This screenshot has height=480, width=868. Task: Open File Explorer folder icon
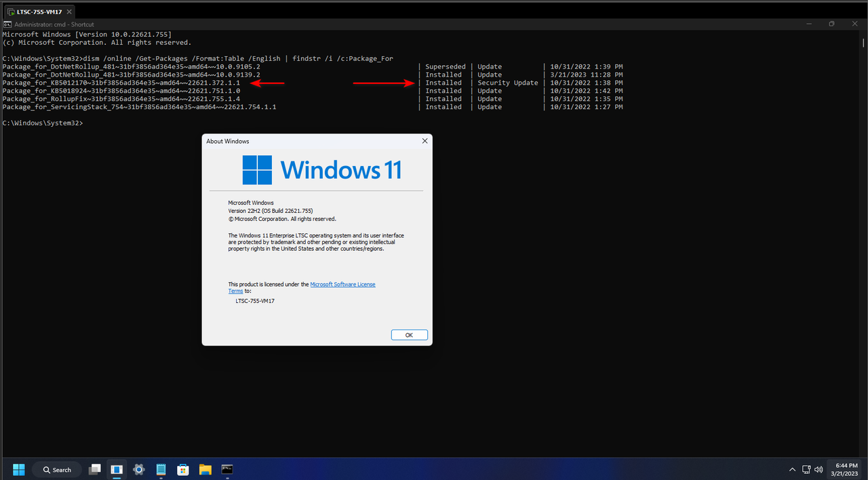205,469
